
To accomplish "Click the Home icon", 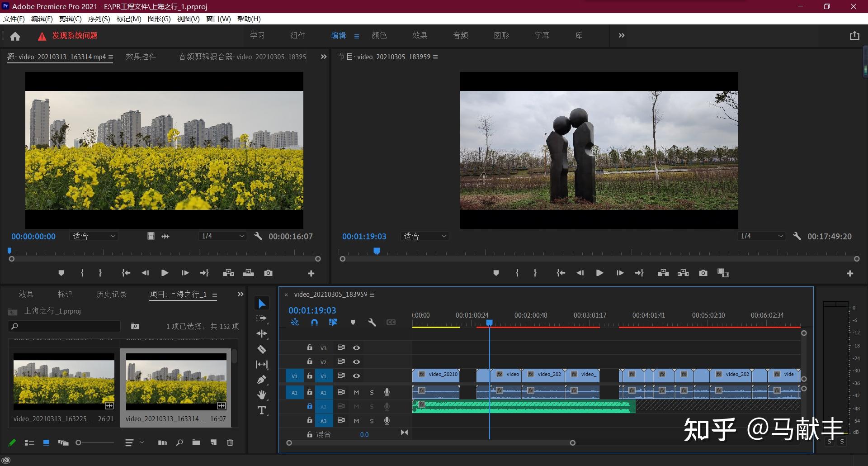I will click(15, 36).
